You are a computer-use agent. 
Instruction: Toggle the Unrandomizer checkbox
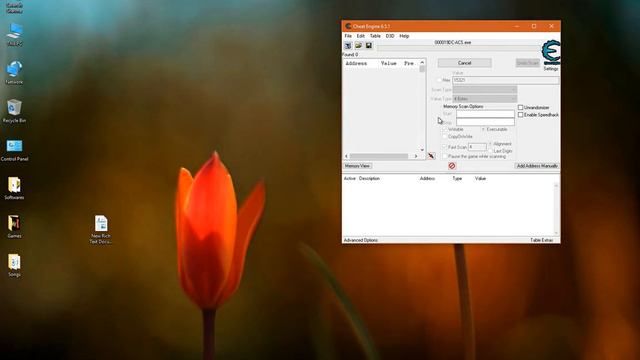click(x=520, y=107)
